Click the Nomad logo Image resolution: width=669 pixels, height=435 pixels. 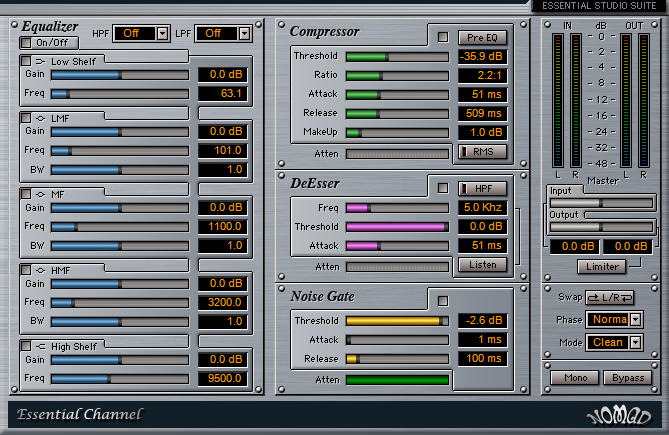coord(619,416)
